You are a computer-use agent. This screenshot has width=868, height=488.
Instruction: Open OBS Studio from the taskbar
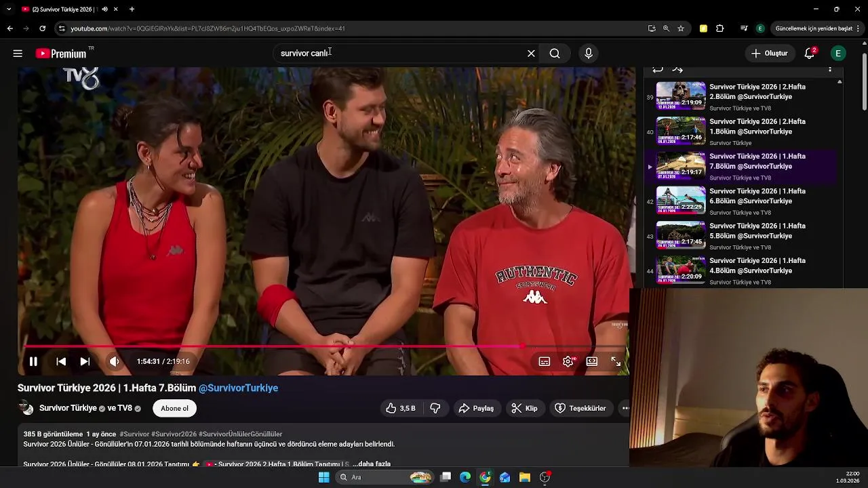[x=545, y=477]
